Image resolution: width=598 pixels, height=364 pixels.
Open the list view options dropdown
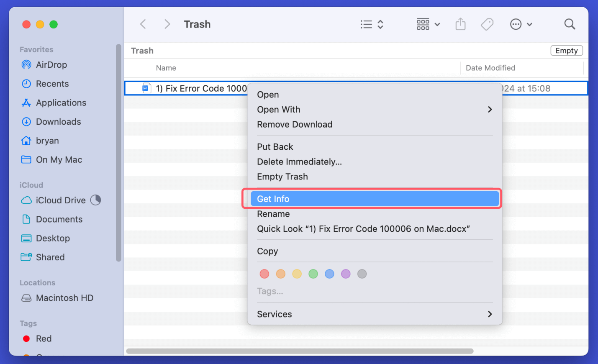click(x=372, y=24)
